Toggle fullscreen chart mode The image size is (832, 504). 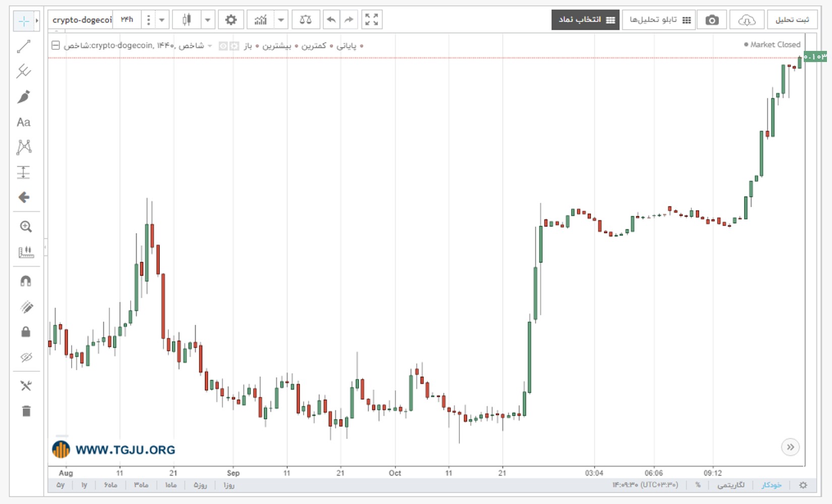(x=372, y=20)
